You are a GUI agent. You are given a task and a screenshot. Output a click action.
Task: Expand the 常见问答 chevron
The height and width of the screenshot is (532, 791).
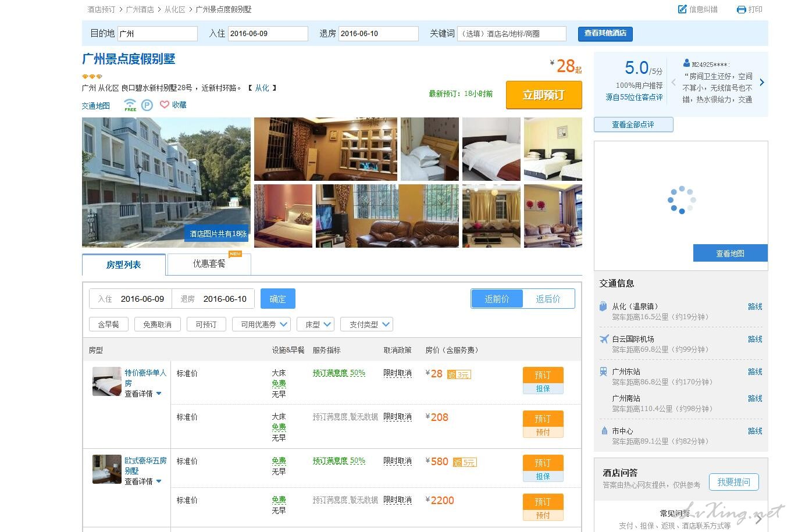758,519
